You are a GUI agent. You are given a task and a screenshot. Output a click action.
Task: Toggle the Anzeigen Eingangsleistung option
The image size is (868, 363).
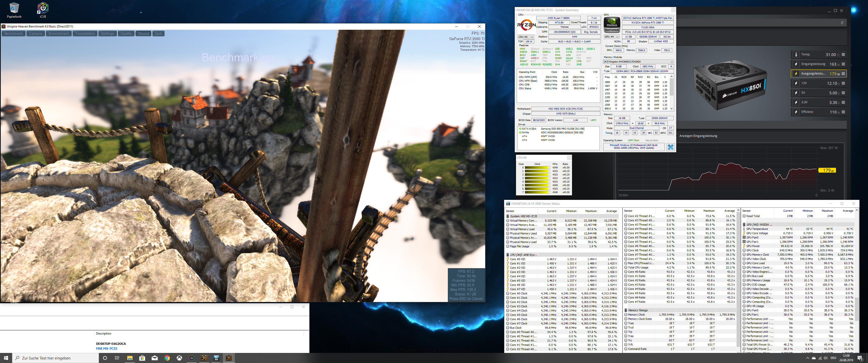[x=677, y=136]
